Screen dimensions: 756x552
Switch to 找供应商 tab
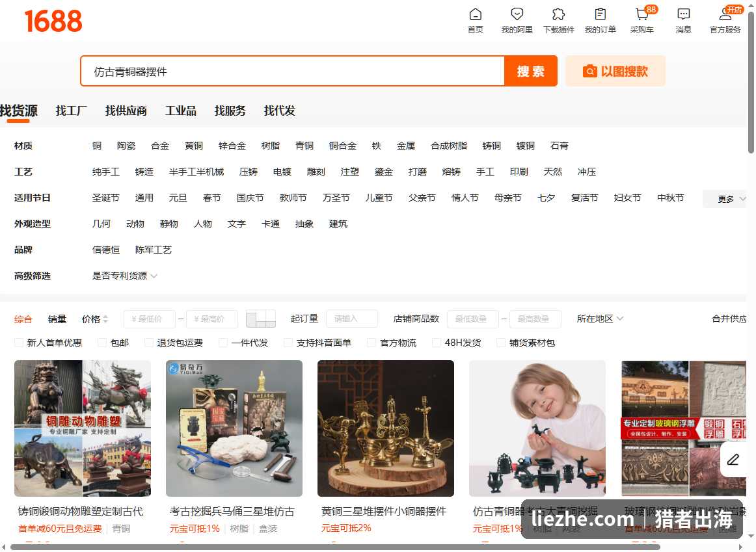click(x=126, y=111)
